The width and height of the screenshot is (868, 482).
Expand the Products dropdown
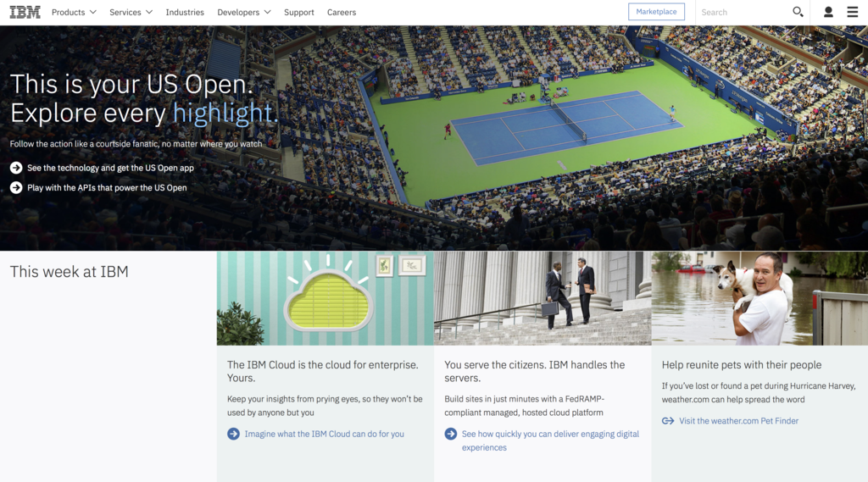click(74, 12)
